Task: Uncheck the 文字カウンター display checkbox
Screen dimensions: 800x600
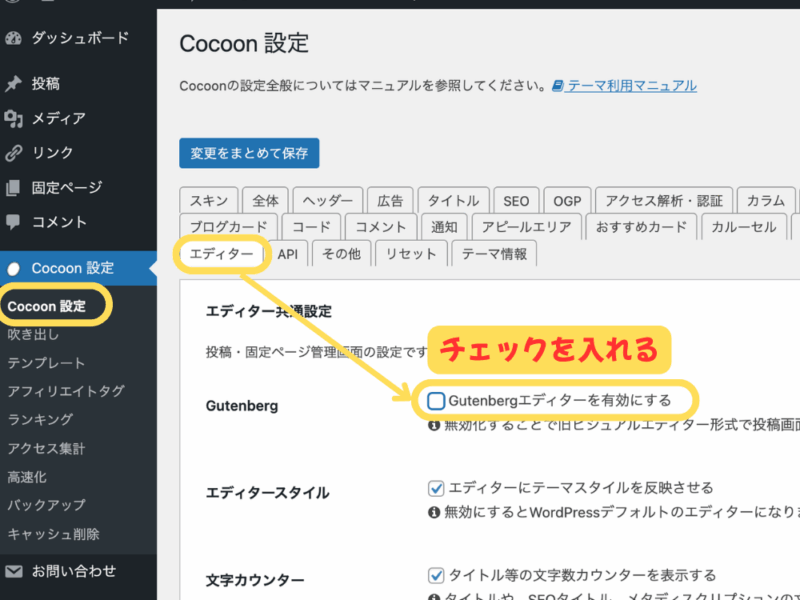Action: (436, 574)
